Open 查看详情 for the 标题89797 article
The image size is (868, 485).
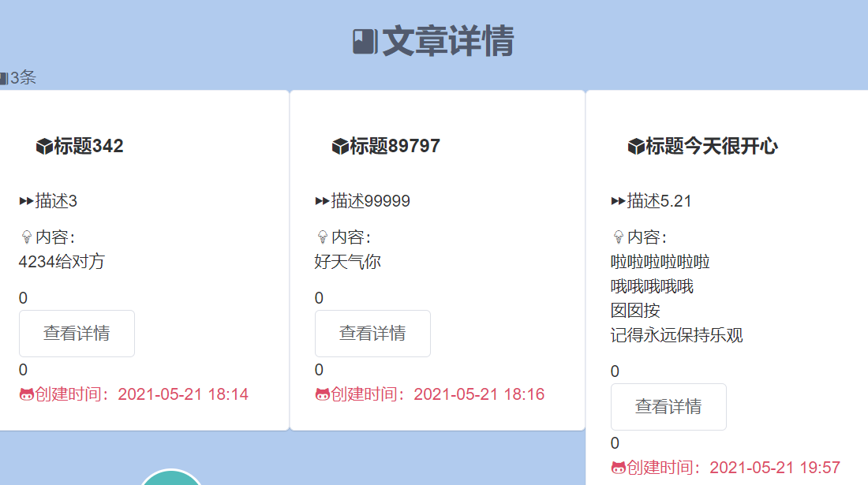point(372,334)
